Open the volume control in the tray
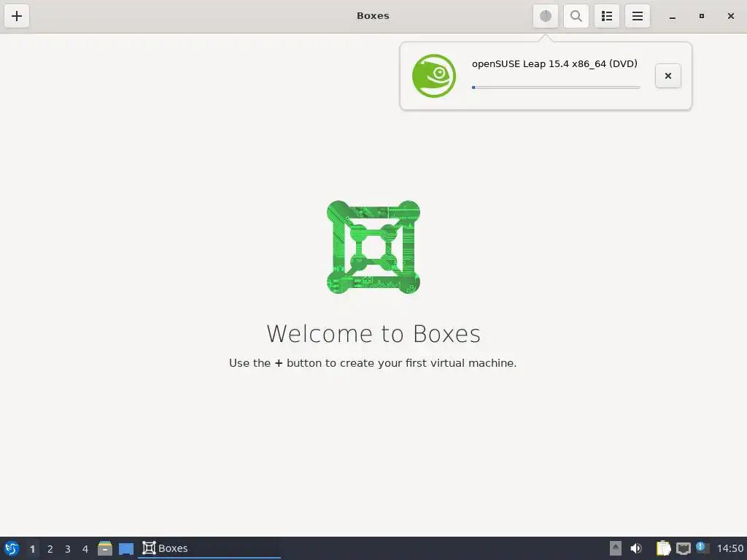This screenshot has height=560, width=747. [x=636, y=548]
